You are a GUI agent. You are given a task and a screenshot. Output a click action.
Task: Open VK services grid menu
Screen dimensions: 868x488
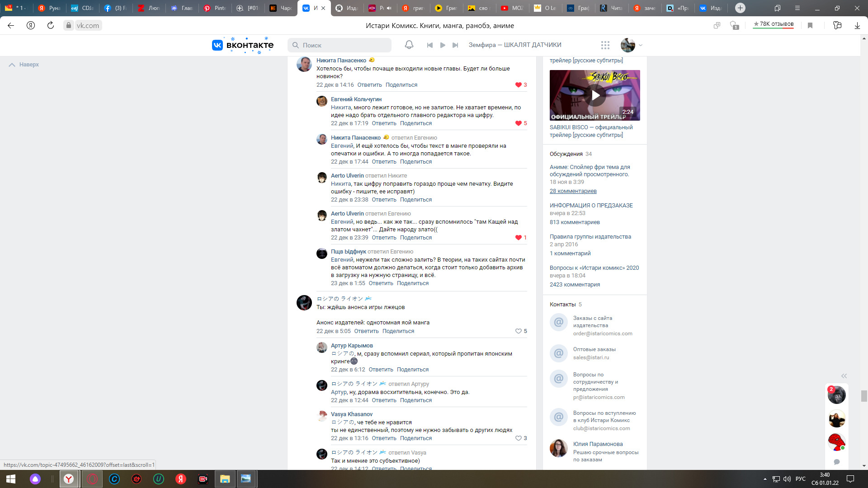605,45
